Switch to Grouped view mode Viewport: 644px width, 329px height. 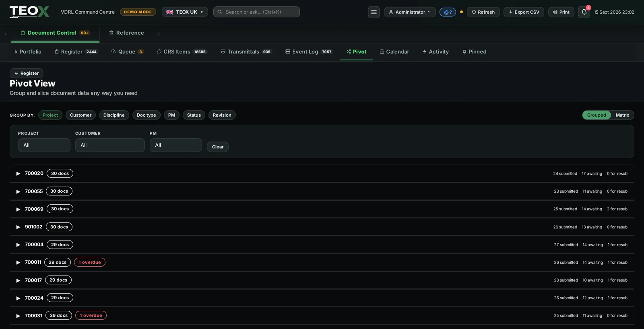click(597, 115)
